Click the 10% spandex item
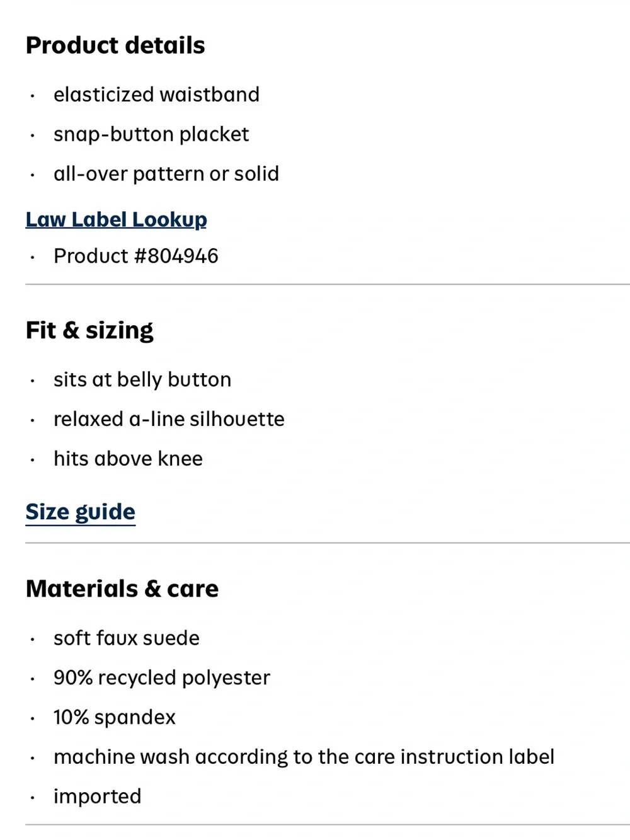 (x=115, y=717)
